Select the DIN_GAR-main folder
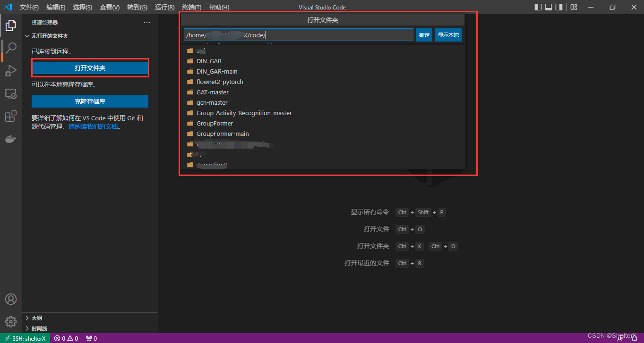The height and width of the screenshot is (343, 644). [x=322, y=71]
